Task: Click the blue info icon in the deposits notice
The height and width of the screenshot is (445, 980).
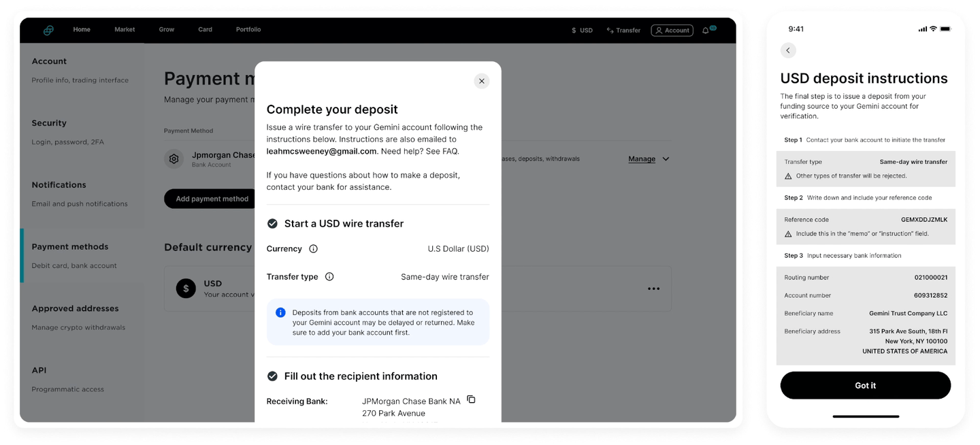Action: (280, 313)
